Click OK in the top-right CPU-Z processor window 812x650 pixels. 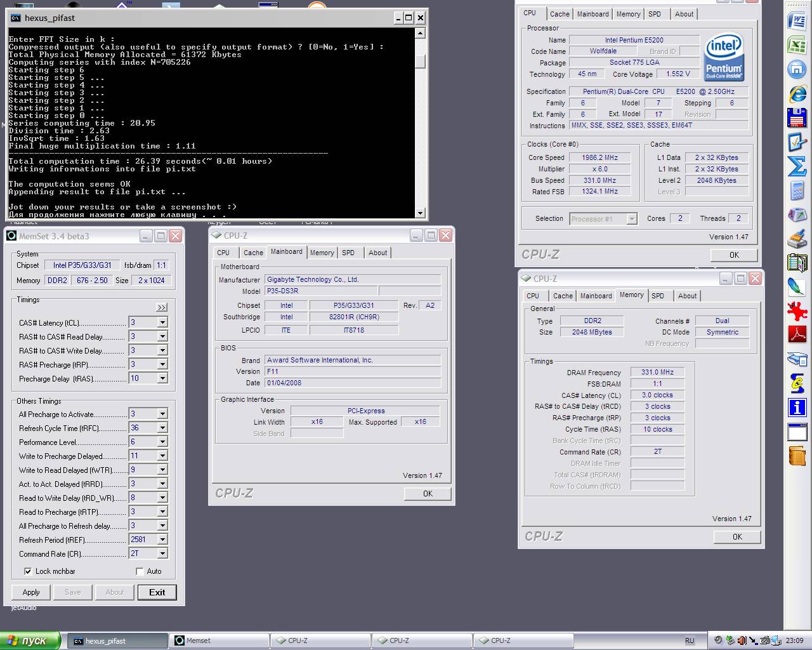pyautogui.click(x=734, y=255)
